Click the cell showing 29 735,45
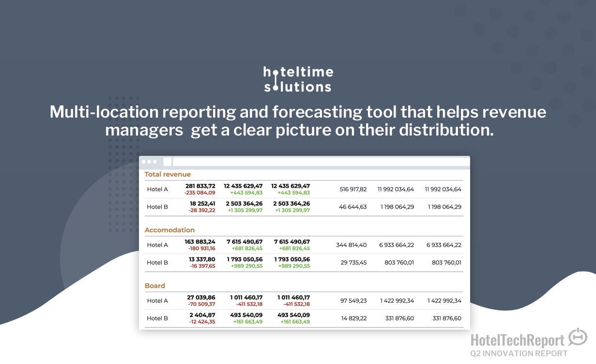This screenshot has height=364, width=596. [354, 262]
